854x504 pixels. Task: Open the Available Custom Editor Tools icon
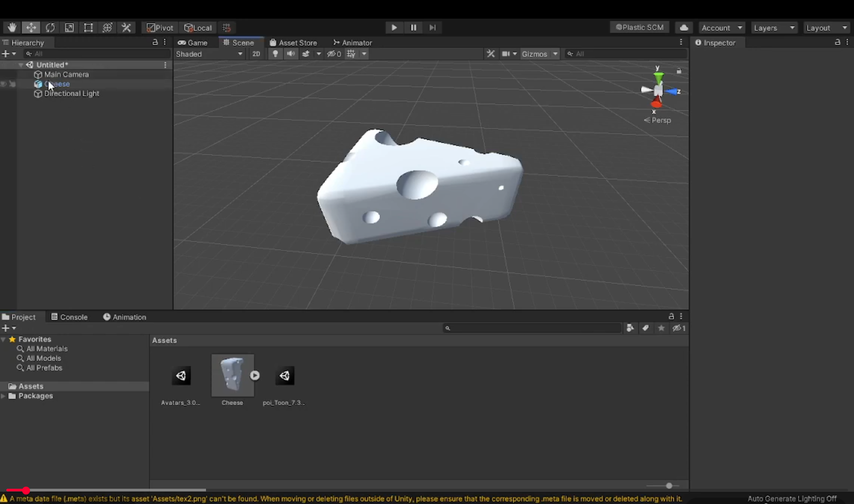[x=126, y=27]
